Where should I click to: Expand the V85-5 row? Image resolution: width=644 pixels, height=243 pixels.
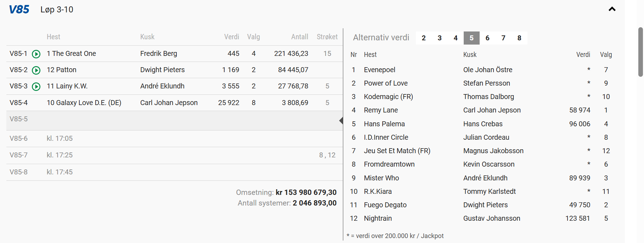tap(174, 119)
